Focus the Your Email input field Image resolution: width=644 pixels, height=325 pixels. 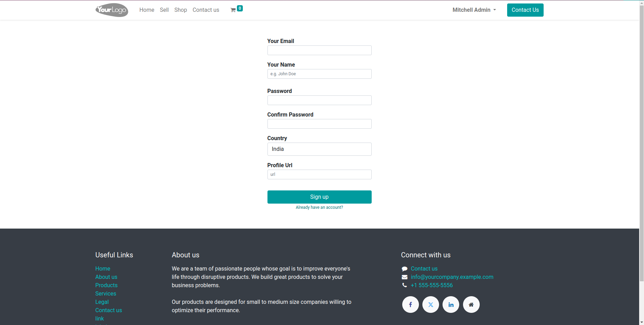[319, 50]
